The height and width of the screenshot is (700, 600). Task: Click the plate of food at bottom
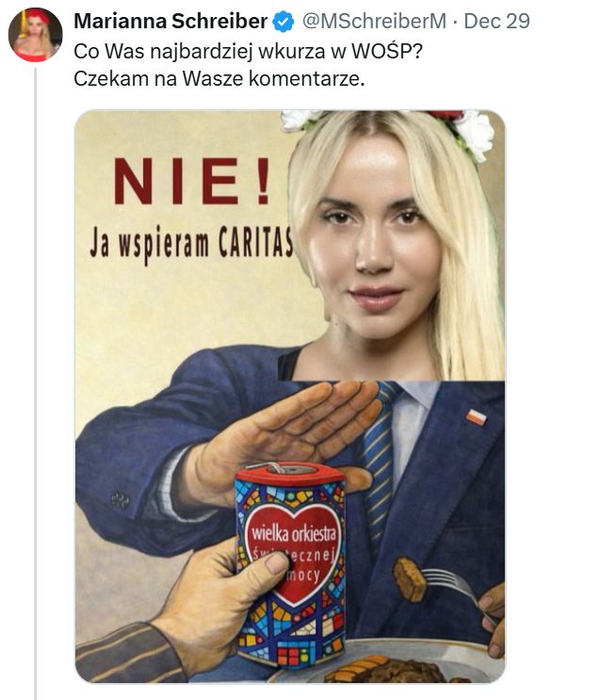click(388, 663)
